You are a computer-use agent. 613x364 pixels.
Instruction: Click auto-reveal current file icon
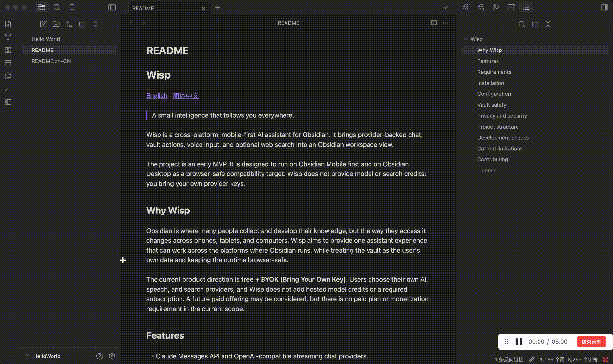click(x=82, y=24)
